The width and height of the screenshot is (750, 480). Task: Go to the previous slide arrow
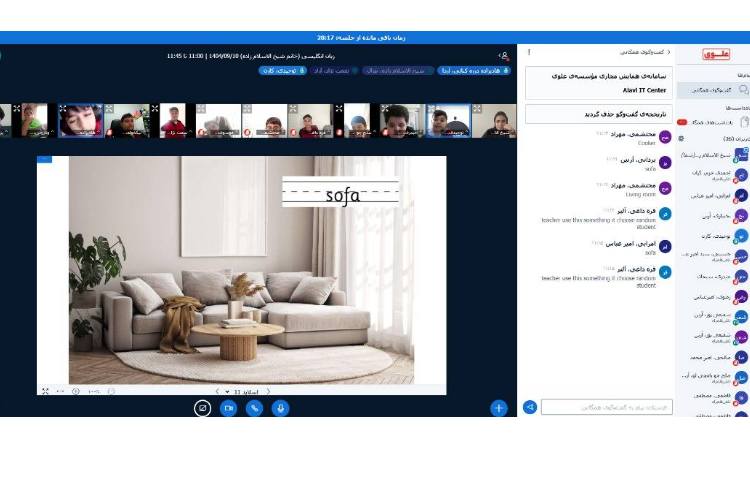217,392
